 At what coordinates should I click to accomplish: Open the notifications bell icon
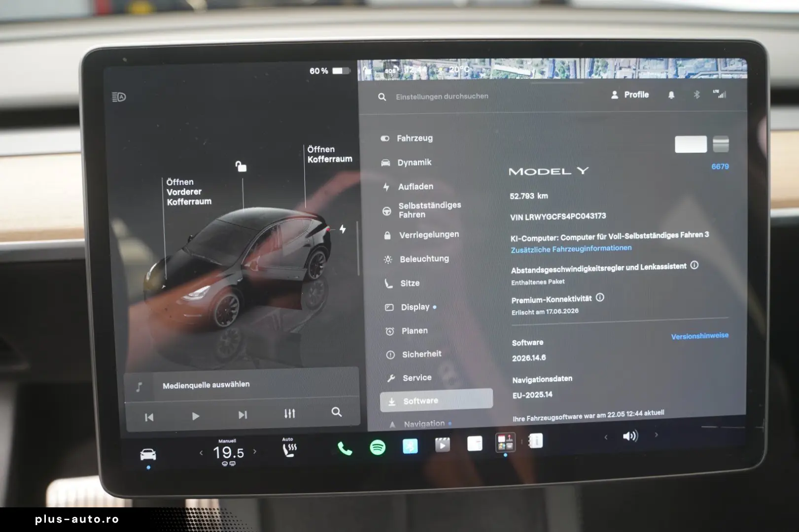tap(671, 95)
